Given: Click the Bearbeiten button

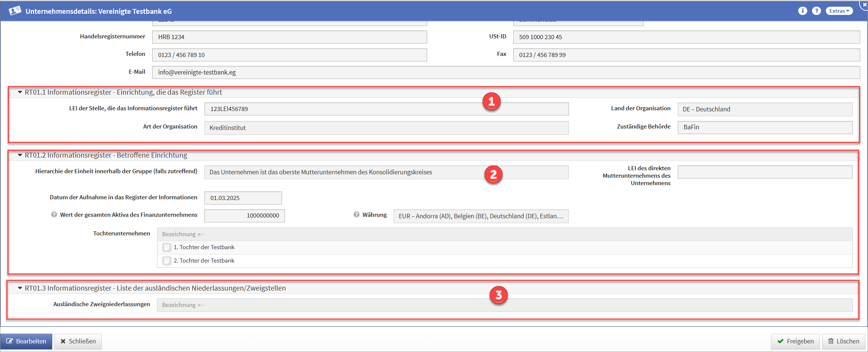Looking at the screenshot, I should tap(26, 341).
